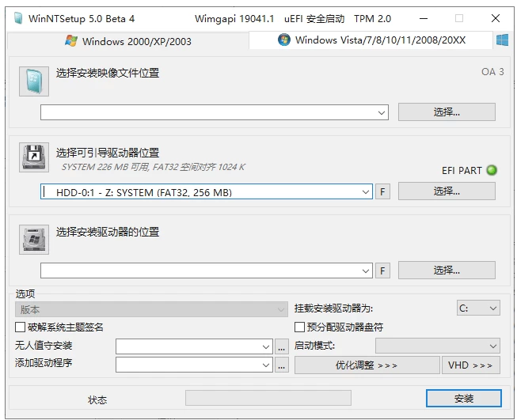Viewport: 517px width, 420px height.
Task: Browse driver folder with ... button
Action: tap(281, 365)
